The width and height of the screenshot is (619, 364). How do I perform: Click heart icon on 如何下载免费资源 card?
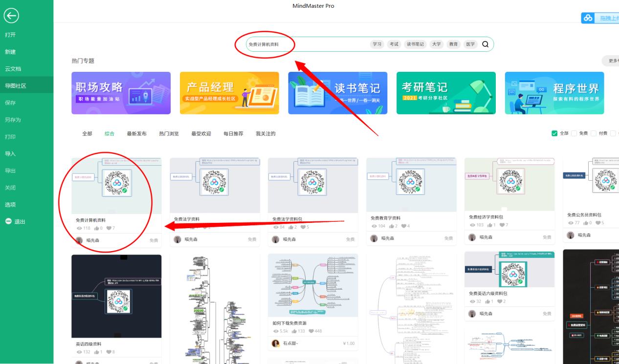(311, 331)
